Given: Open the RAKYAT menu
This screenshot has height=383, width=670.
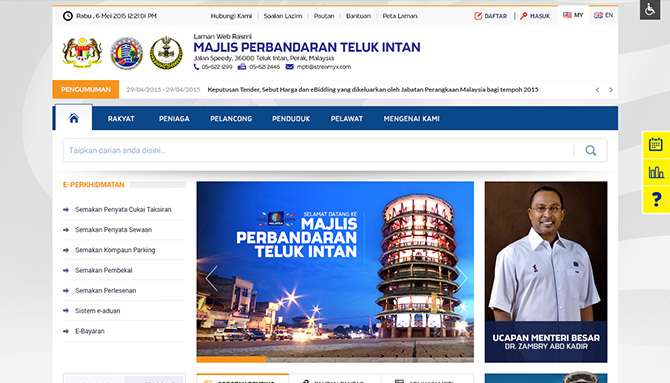Looking at the screenshot, I should tap(121, 119).
